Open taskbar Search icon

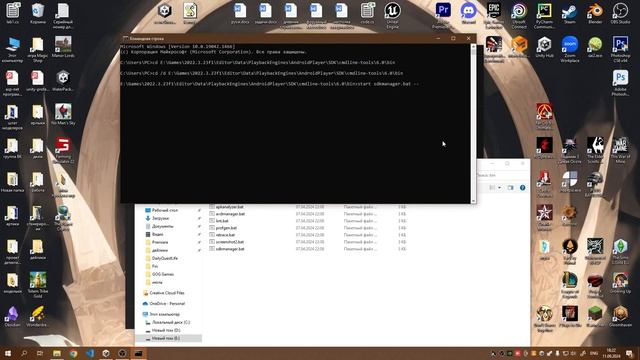(24, 353)
